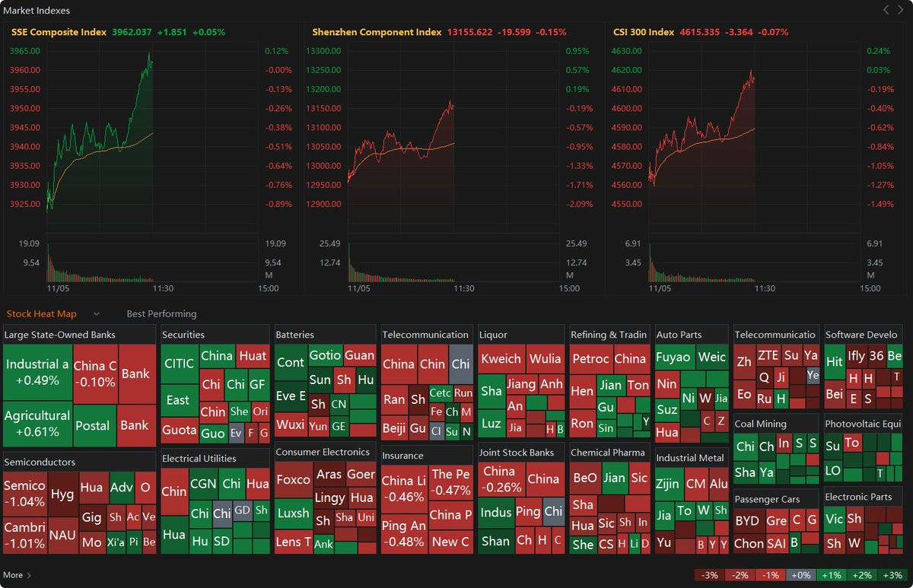This screenshot has height=588, width=913.
Task: Select Semico -1.04% tile
Action: [x=24, y=493]
